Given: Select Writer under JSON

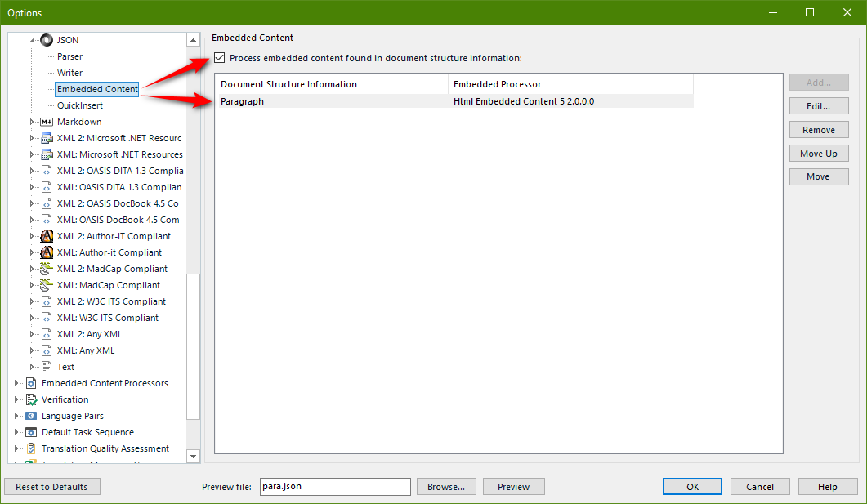Looking at the screenshot, I should [69, 73].
